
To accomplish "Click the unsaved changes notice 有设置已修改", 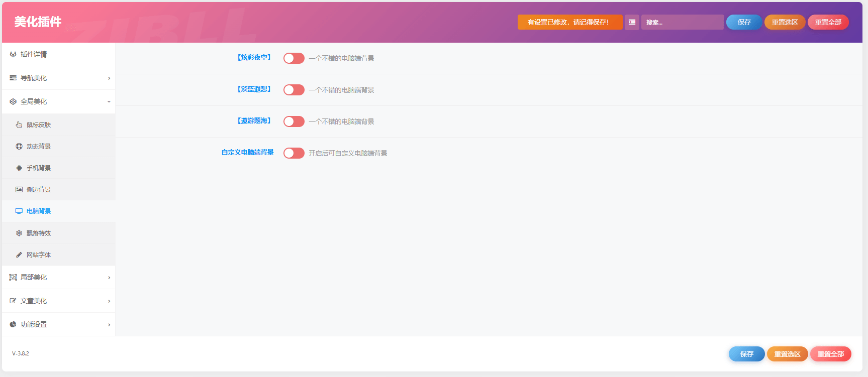I will point(570,22).
